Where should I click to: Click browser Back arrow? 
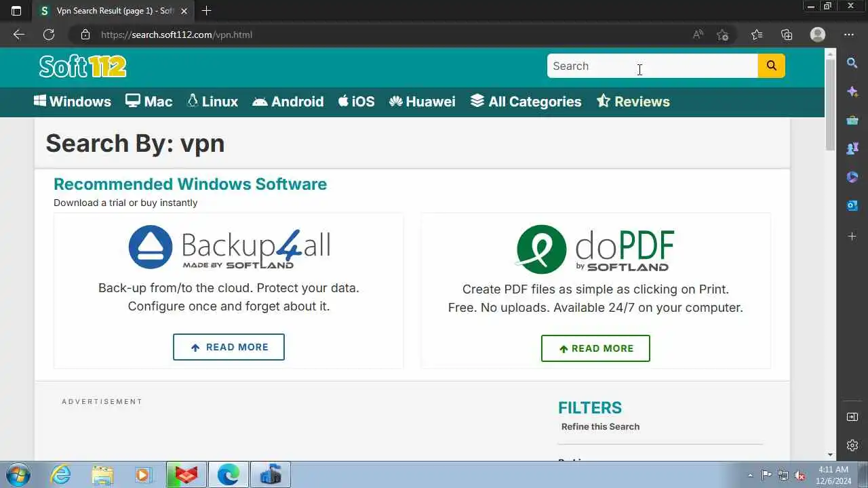[18, 35]
